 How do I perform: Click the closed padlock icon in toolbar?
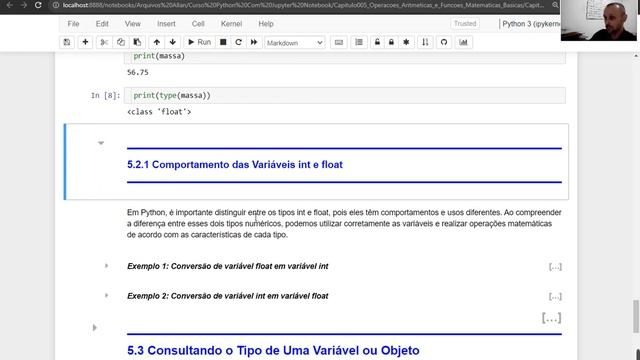point(391,42)
